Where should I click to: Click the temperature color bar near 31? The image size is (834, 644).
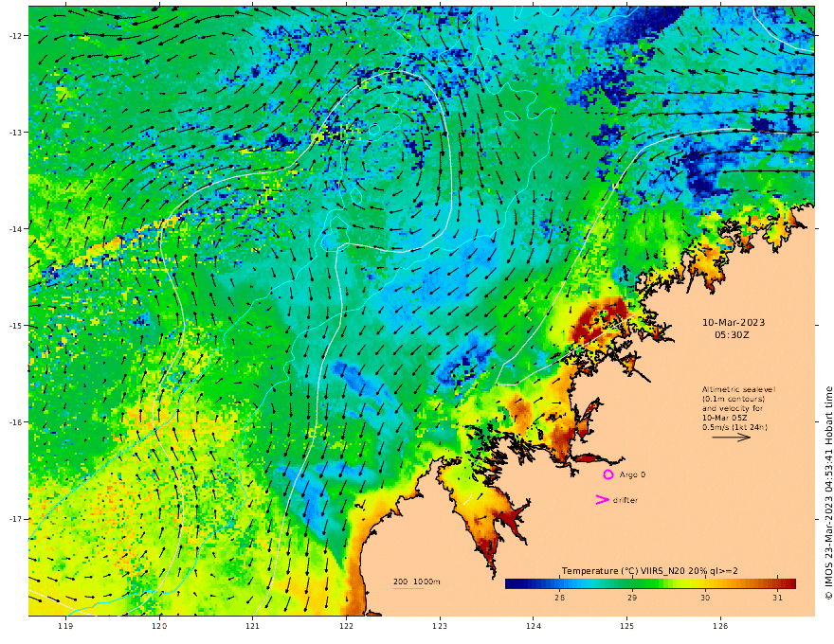778,584
